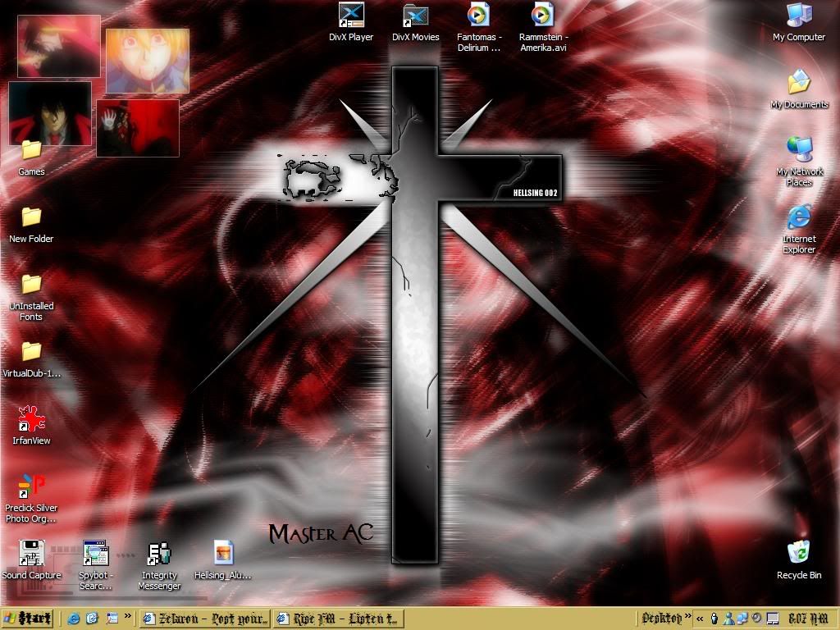Select the Recycle Bin icon
The image size is (840, 630).
799,559
